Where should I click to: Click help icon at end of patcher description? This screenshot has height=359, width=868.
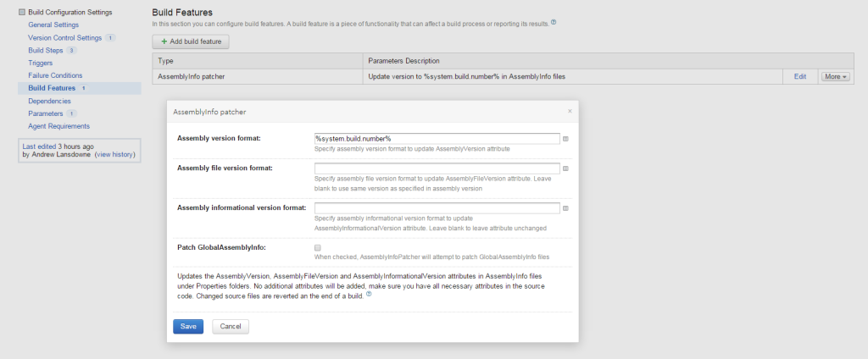tap(369, 295)
